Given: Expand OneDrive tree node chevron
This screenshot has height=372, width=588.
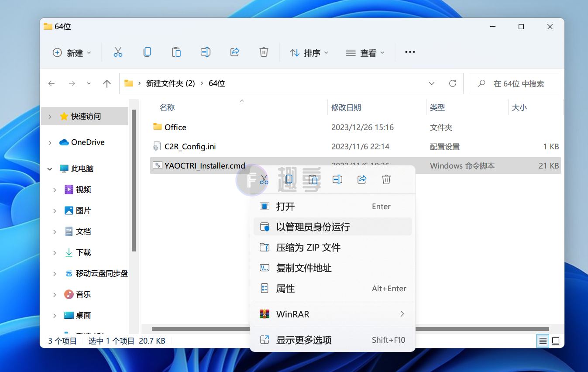Looking at the screenshot, I should click(50, 142).
